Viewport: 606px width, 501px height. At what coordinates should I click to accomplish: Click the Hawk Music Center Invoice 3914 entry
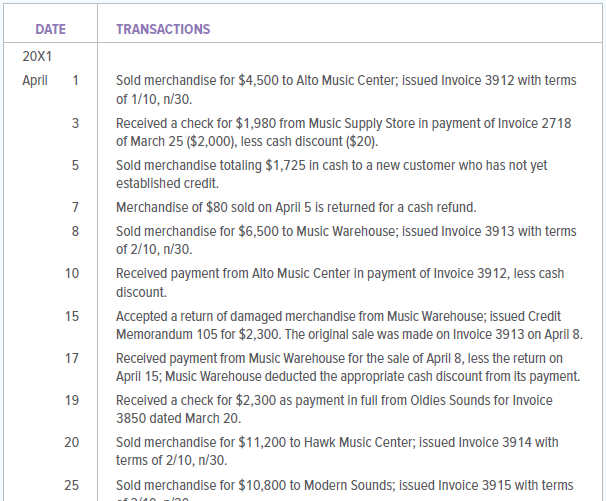point(337,450)
